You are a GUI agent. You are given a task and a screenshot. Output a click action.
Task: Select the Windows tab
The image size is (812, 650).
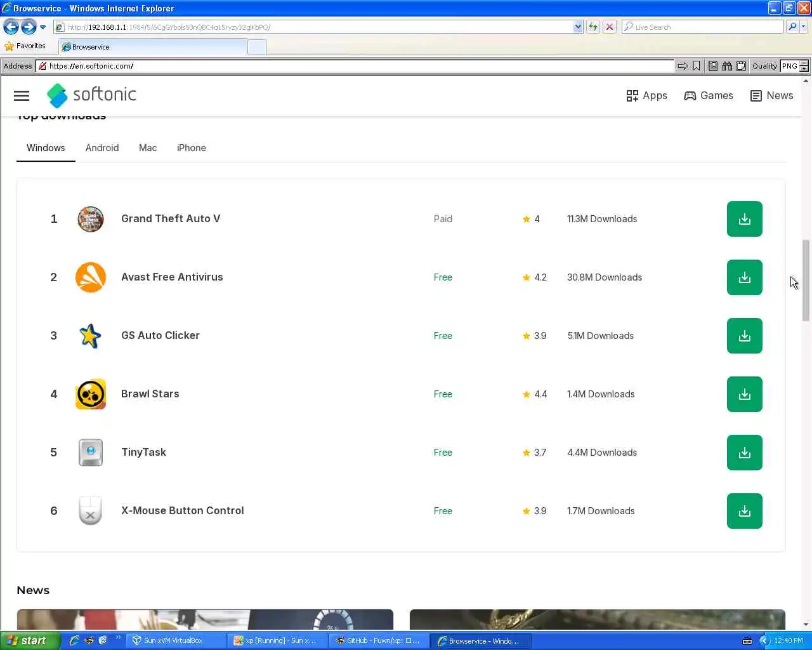[x=46, y=148]
